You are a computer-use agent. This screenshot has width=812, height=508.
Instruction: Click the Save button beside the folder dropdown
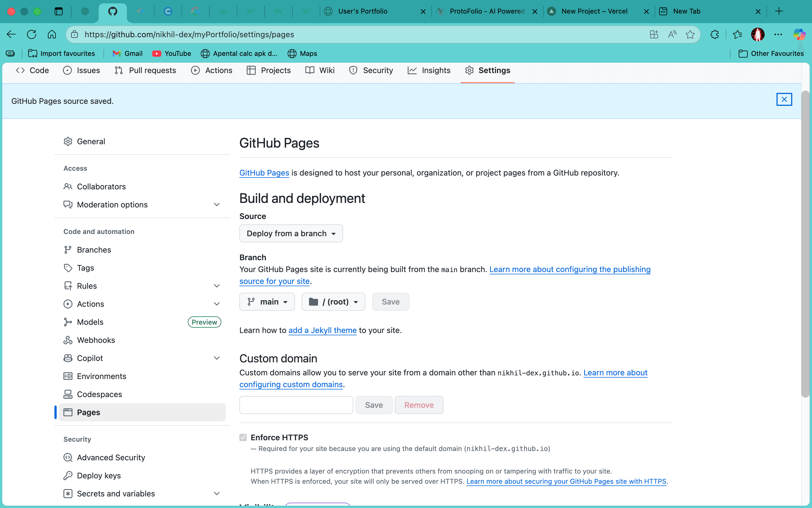point(390,302)
